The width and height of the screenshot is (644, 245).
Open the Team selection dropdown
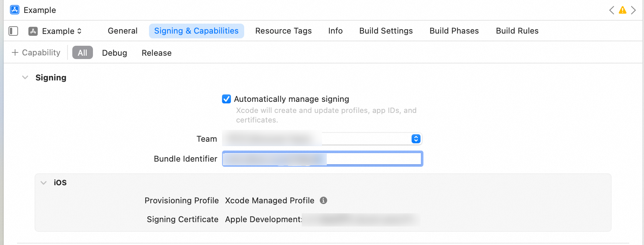pos(416,139)
